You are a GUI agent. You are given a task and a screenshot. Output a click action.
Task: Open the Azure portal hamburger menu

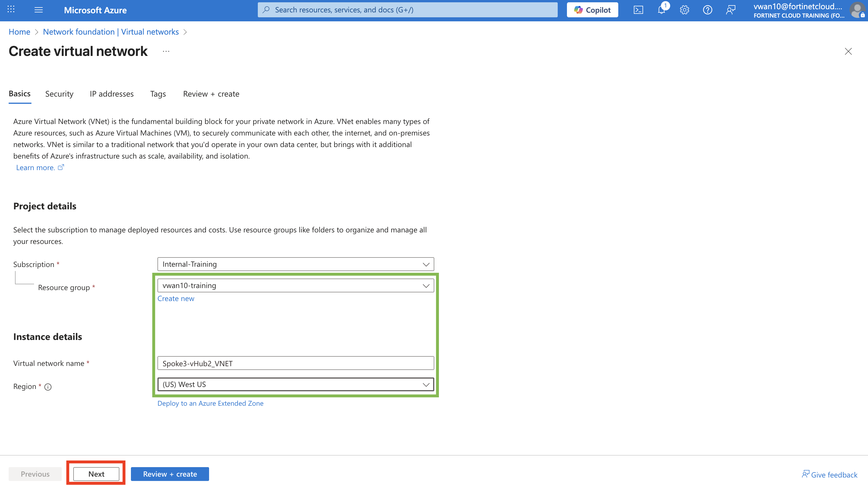click(x=38, y=10)
